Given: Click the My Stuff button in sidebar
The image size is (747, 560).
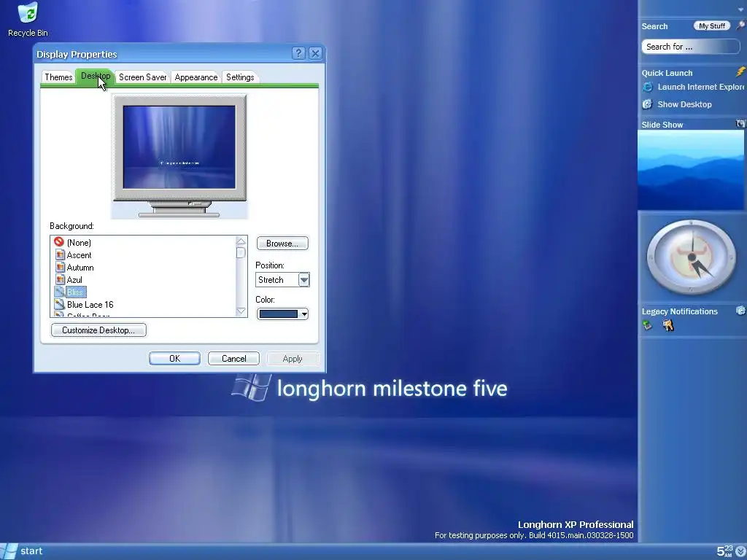Looking at the screenshot, I should [x=712, y=26].
